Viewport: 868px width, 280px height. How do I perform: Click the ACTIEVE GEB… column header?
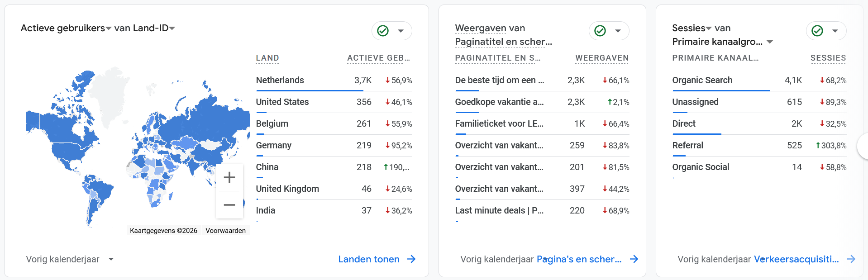(378, 58)
